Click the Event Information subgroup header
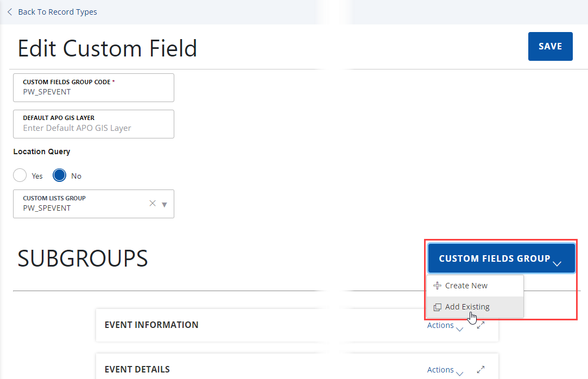The width and height of the screenshot is (588, 379). pyautogui.click(x=151, y=325)
